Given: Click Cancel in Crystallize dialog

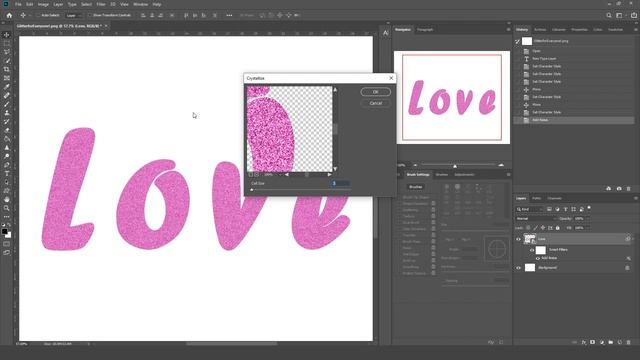Looking at the screenshot, I should (376, 103).
